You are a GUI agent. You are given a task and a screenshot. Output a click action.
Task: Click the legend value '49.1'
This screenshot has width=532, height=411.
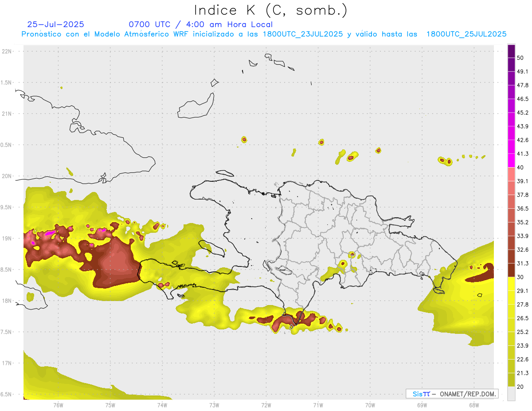pyautogui.click(x=523, y=71)
